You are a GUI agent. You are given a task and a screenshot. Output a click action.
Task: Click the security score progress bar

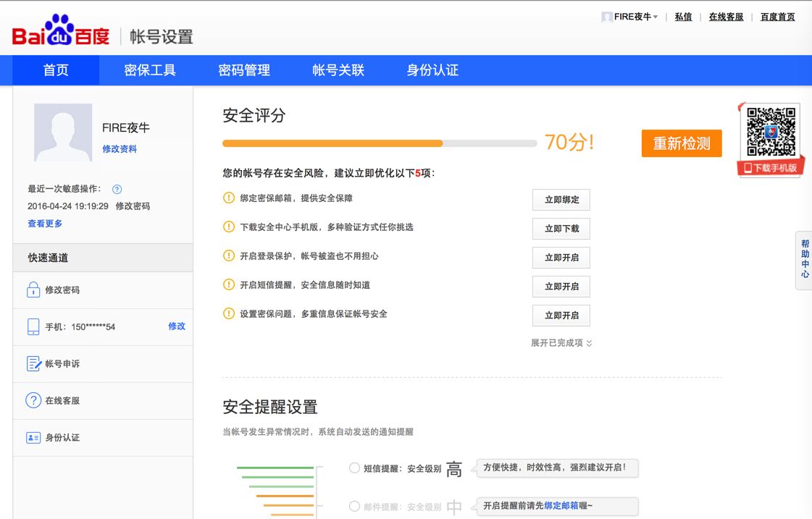(379, 143)
